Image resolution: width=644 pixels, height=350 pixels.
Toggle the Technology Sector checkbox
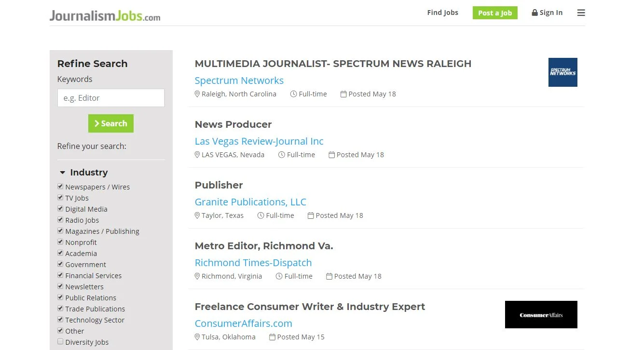point(60,320)
